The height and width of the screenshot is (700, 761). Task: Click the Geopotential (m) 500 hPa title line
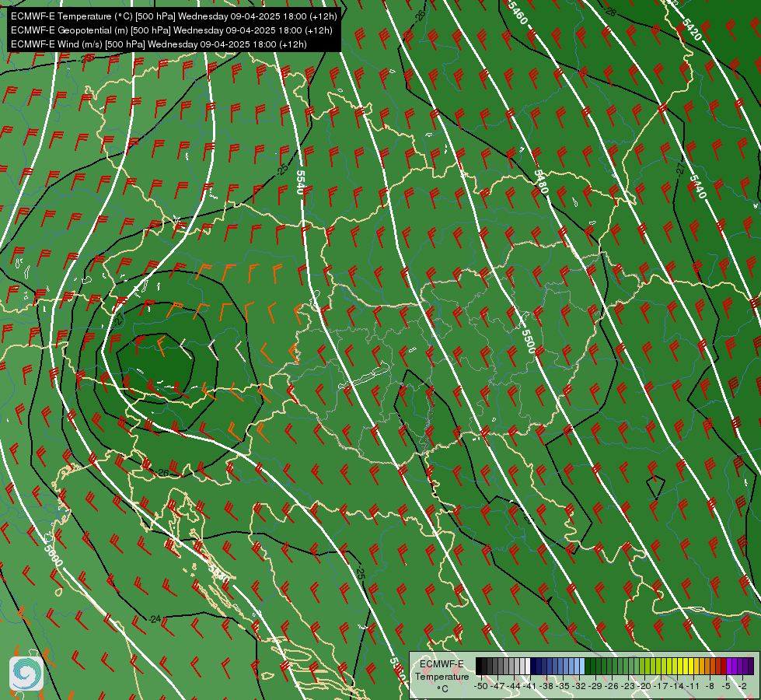[x=171, y=30]
